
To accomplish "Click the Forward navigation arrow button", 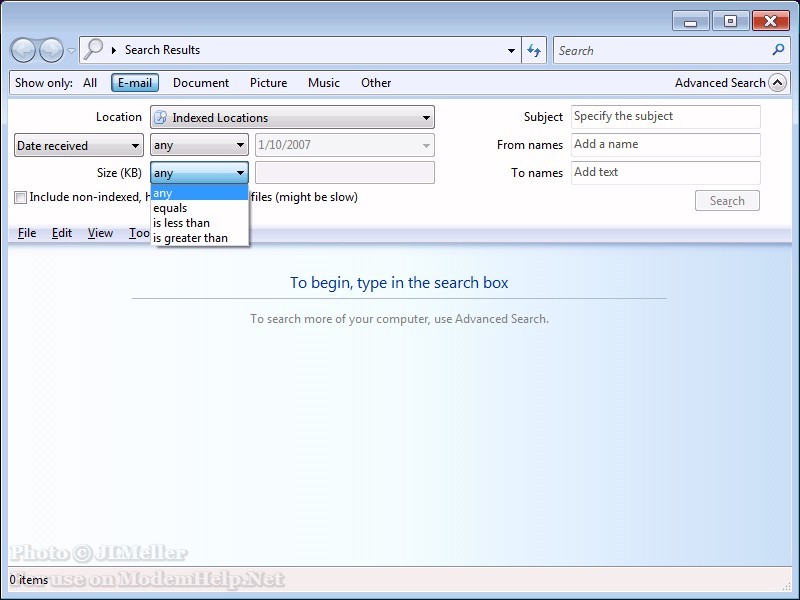I will pos(51,50).
